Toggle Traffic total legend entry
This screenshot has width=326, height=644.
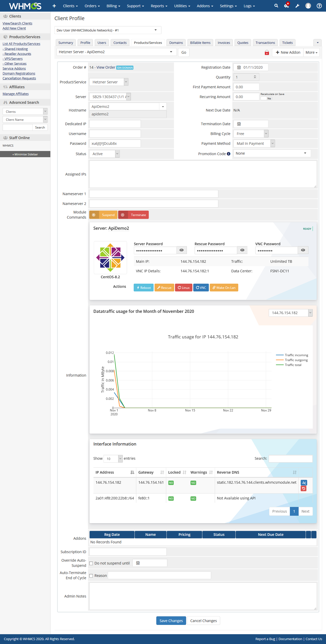click(289, 365)
